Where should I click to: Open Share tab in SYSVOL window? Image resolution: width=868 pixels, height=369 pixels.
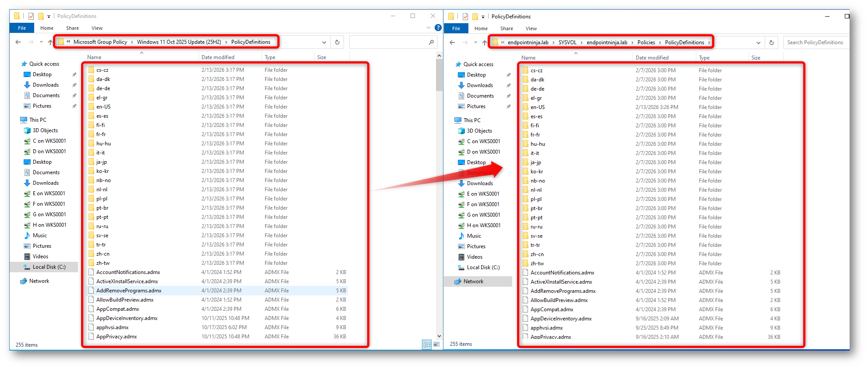(507, 28)
